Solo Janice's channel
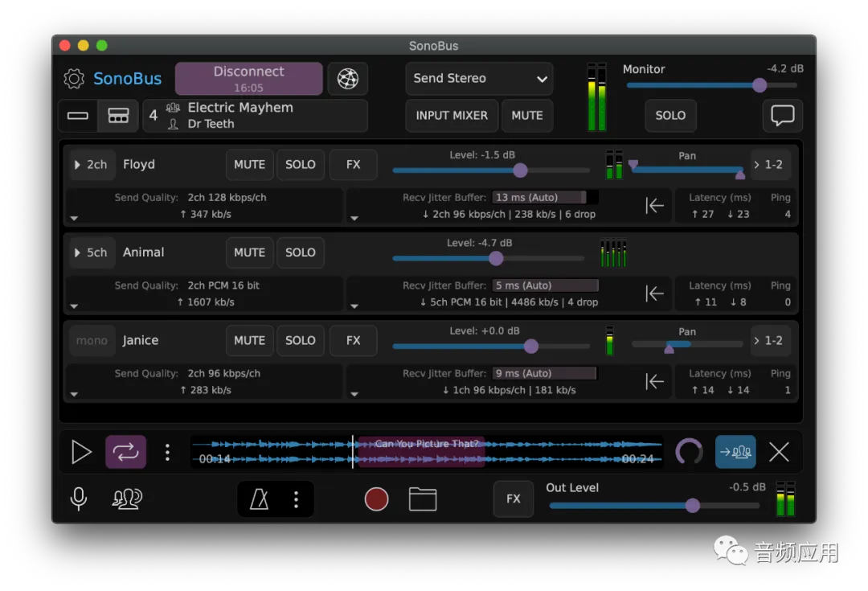The image size is (868, 591). click(x=301, y=340)
